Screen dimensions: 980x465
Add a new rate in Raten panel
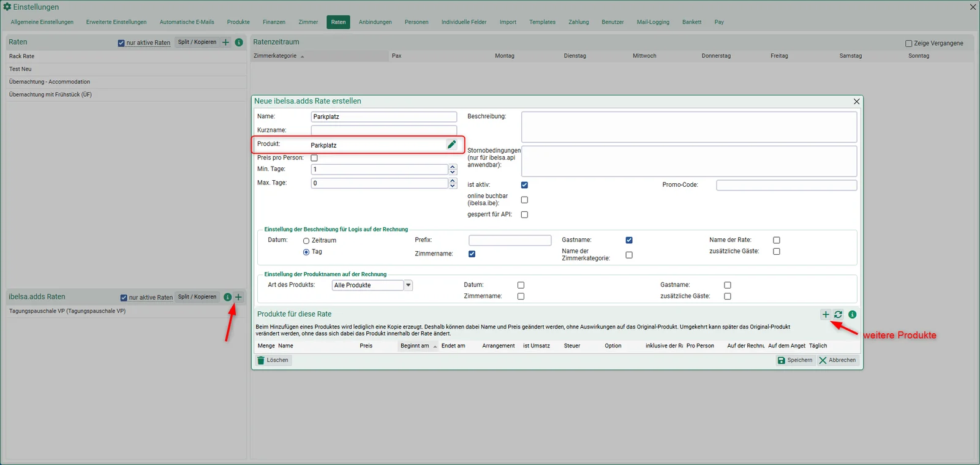pyautogui.click(x=225, y=42)
